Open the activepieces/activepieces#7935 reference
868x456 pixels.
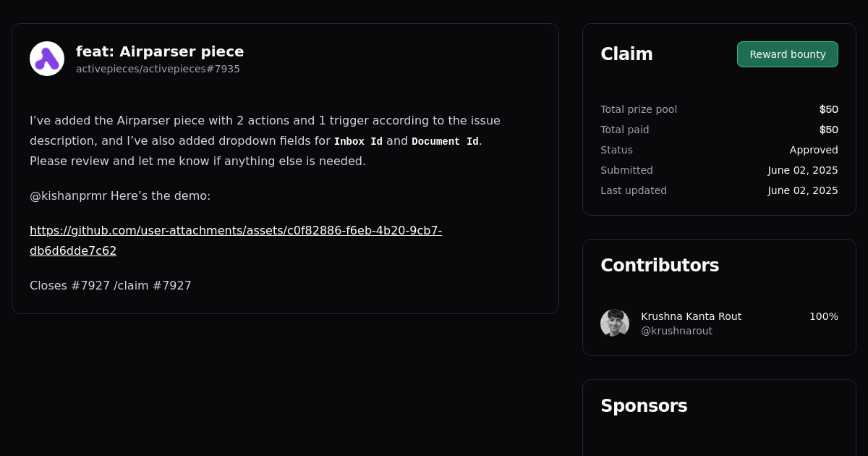click(x=158, y=69)
